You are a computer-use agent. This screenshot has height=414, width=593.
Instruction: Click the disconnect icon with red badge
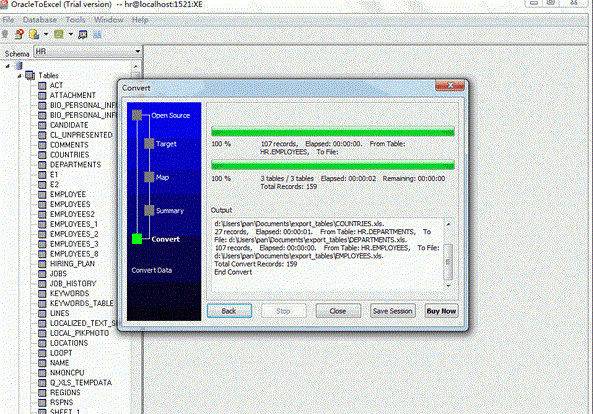[19, 34]
